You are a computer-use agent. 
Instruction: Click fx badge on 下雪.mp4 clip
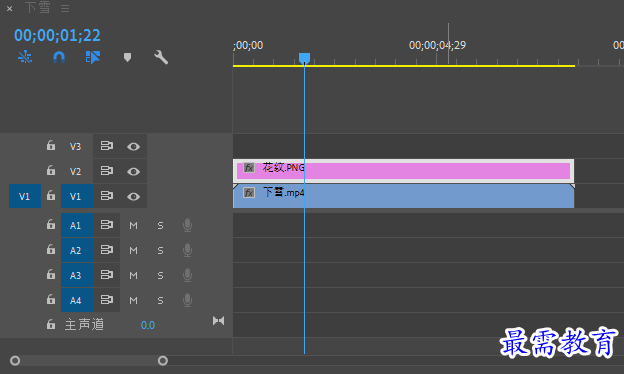[x=249, y=193]
